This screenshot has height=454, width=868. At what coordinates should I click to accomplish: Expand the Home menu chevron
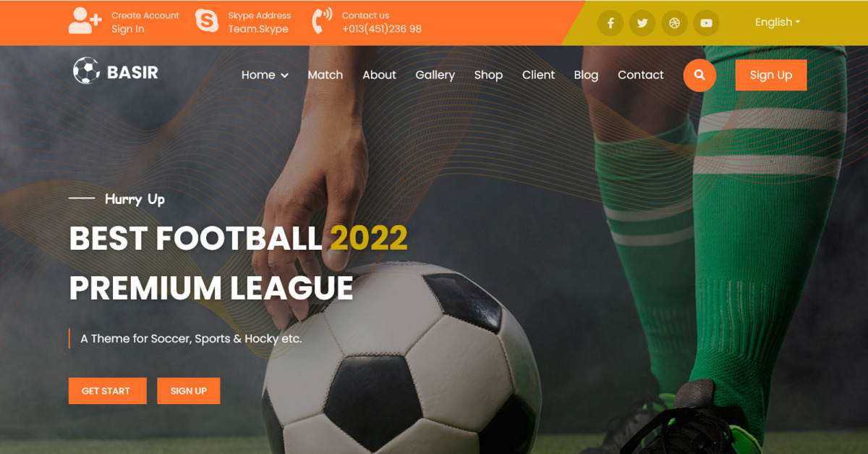(x=285, y=75)
